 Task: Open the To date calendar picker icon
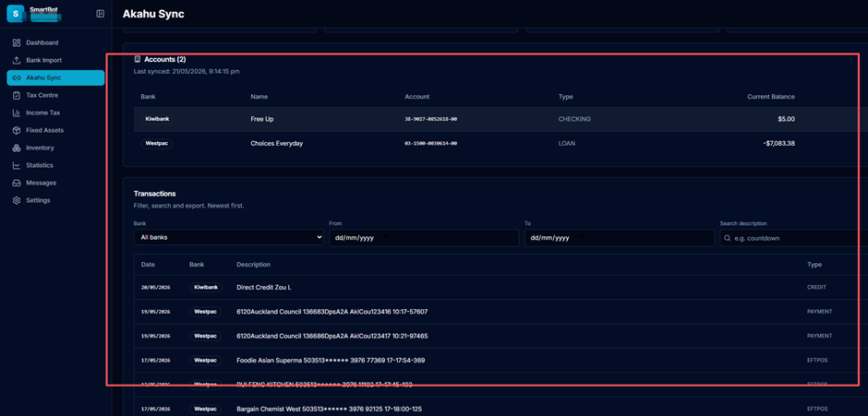pyautogui.click(x=582, y=238)
